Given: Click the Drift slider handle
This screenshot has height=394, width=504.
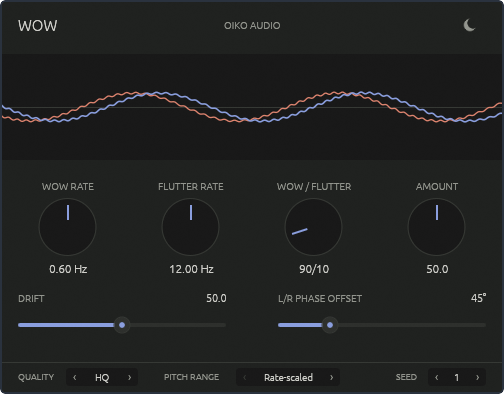Looking at the screenshot, I should [122, 325].
